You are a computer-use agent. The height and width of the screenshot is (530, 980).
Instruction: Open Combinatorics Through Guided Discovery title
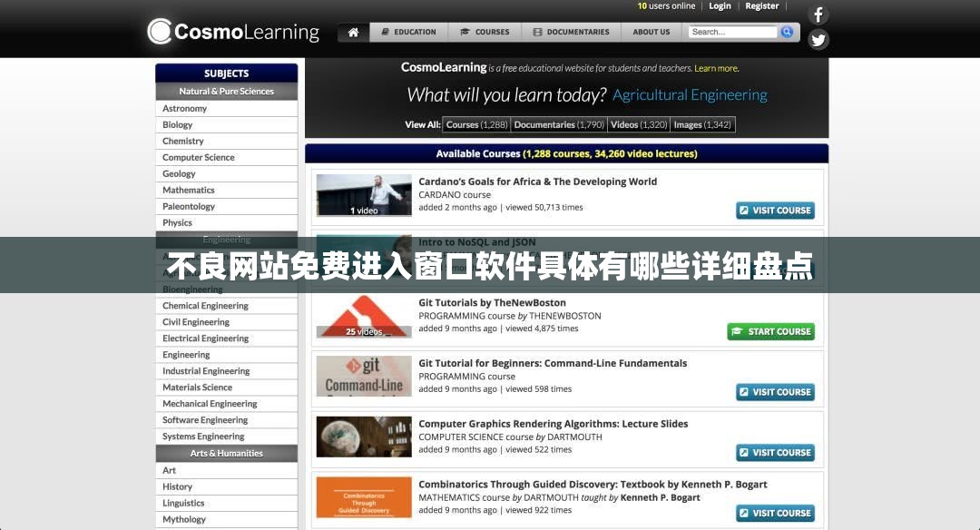(593, 485)
